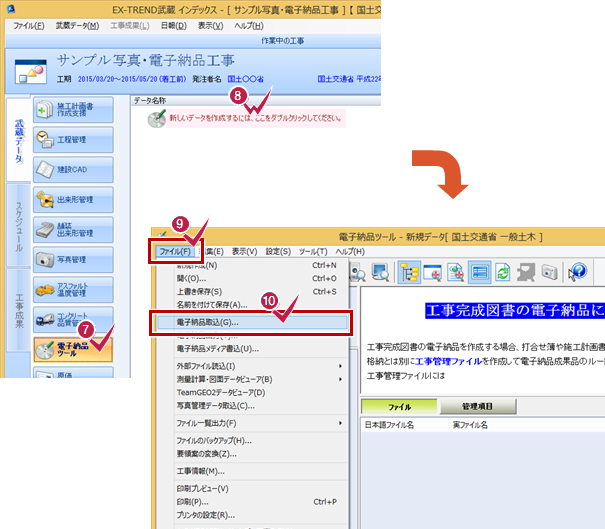Screen dimensions: 605x529
Task: Click red 新しいデータを作成するには row
Action: tap(255, 118)
